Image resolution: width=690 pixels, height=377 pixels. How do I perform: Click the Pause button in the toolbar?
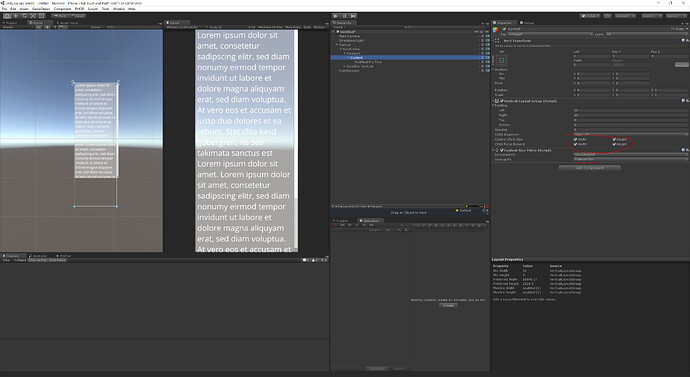pyautogui.click(x=345, y=16)
